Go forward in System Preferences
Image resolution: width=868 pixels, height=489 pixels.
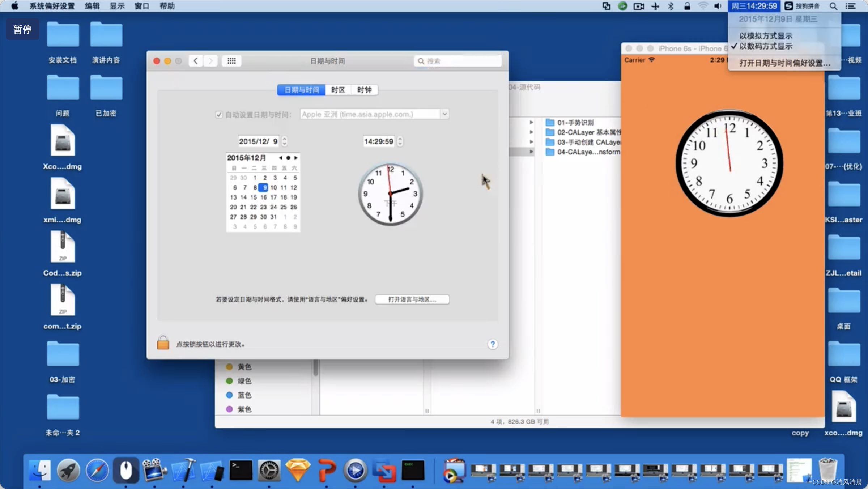click(210, 61)
